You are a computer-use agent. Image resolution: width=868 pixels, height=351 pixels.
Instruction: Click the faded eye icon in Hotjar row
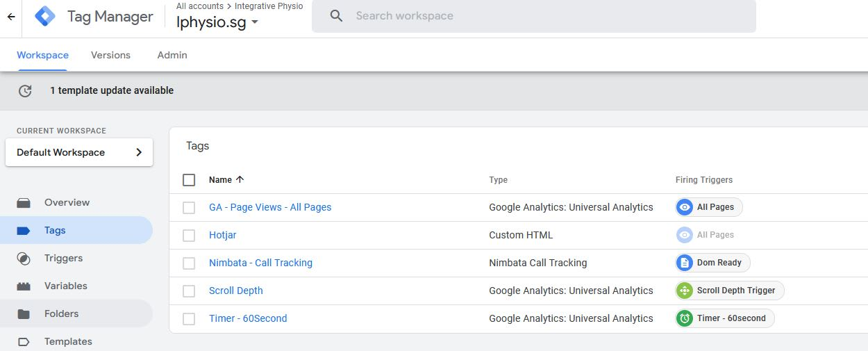point(685,235)
